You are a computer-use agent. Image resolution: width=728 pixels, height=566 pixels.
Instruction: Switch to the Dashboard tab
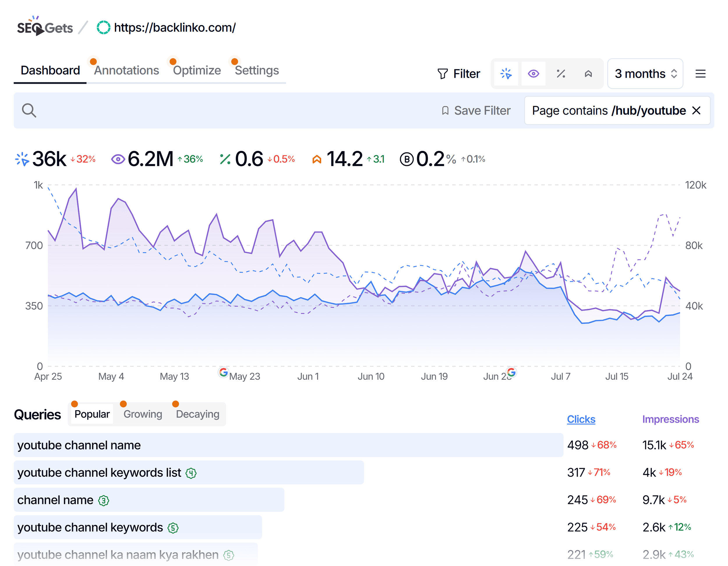tap(50, 70)
